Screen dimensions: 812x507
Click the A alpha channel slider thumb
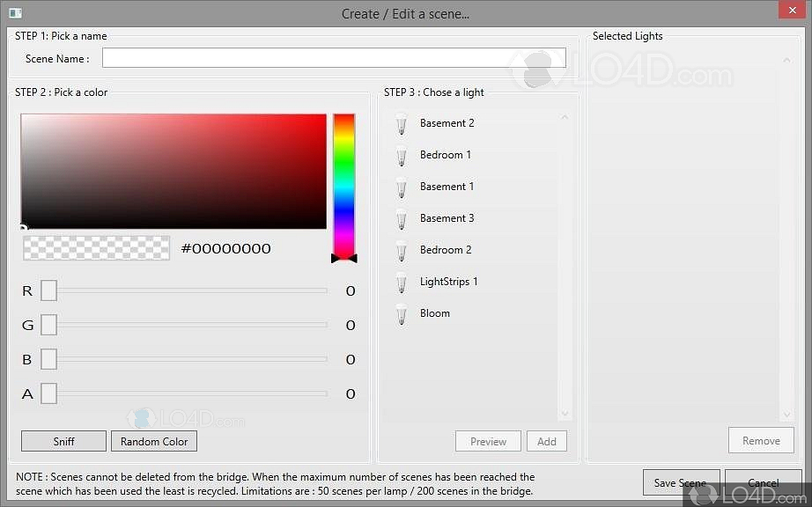click(x=48, y=393)
